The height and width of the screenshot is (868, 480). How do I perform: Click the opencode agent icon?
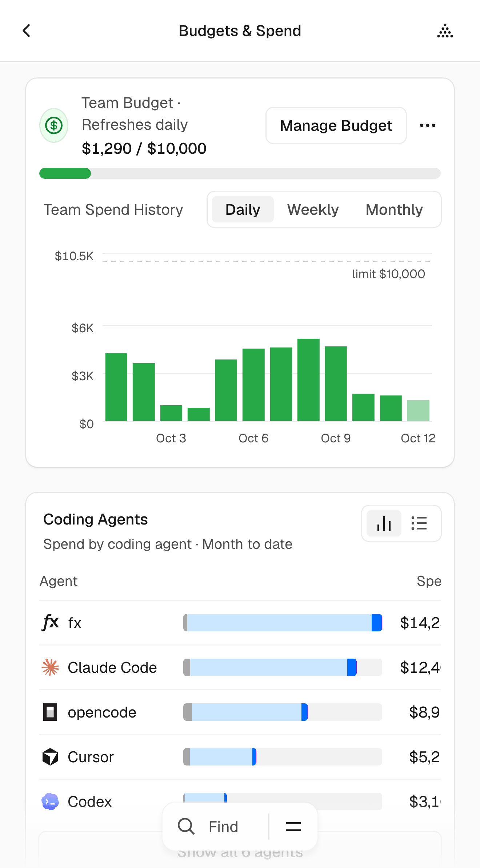[x=50, y=712]
